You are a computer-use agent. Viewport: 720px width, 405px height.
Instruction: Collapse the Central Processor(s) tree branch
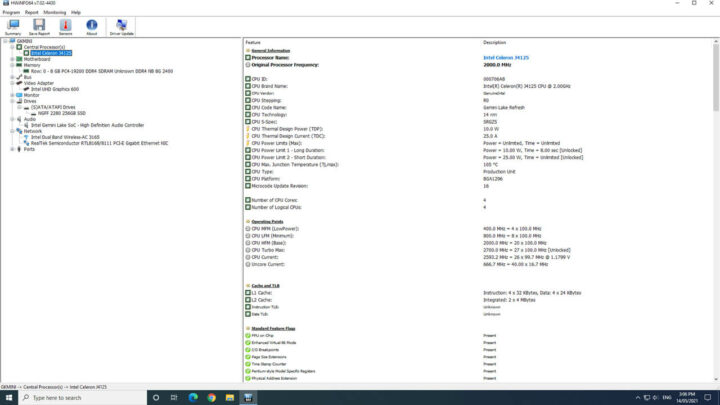point(12,47)
